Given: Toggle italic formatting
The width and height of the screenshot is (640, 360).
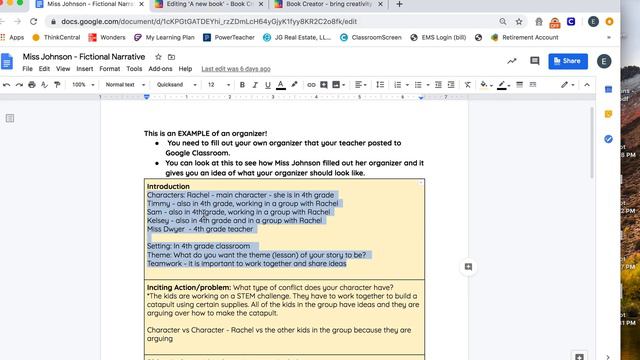Looking at the screenshot, I should (255, 85).
